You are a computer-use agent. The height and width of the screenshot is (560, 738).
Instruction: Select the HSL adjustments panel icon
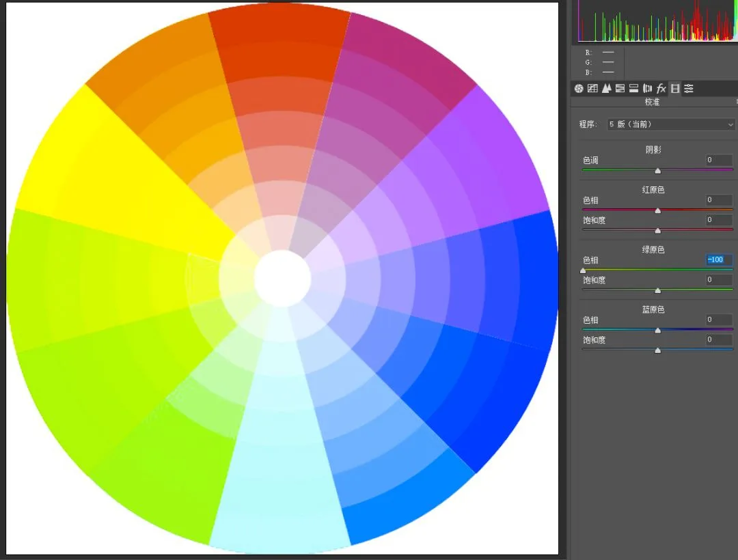[620, 88]
